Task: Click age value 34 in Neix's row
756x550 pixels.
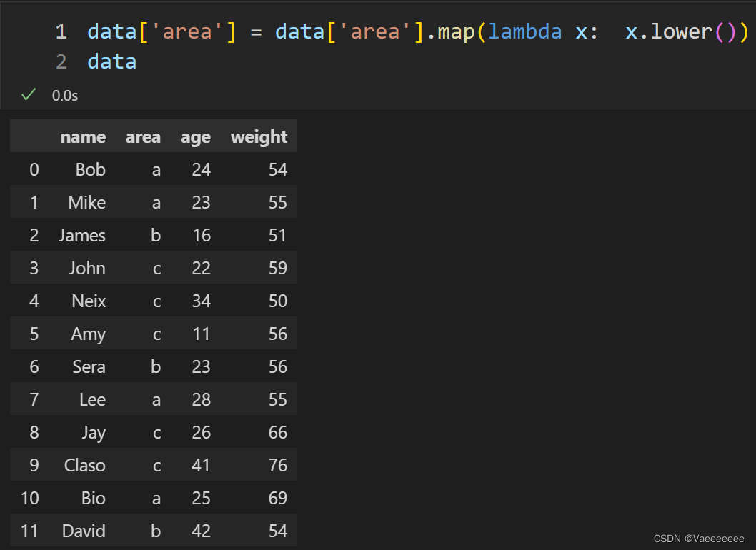Action: pyautogui.click(x=201, y=301)
